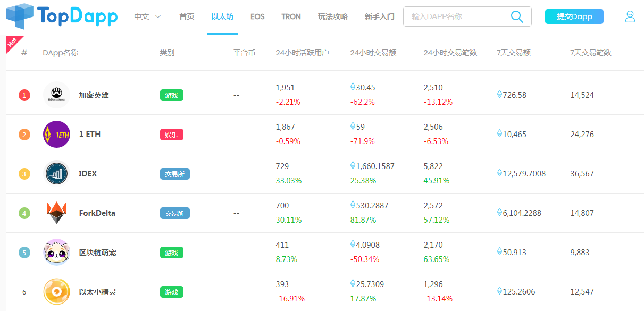Select the 36,567 weekly transactions value
644x311 pixels.
click(582, 174)
